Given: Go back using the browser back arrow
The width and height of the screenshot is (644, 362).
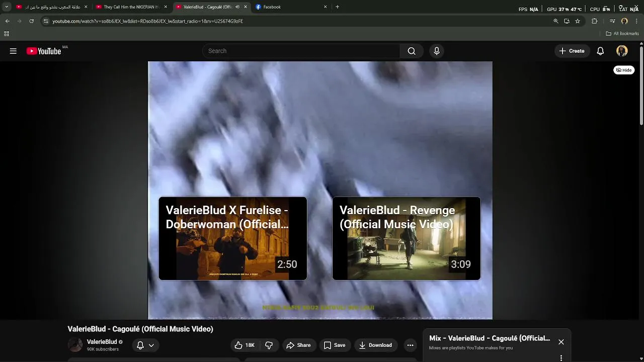Looking at the screenshot, I should pyautogui.click(x=7, y=21).
